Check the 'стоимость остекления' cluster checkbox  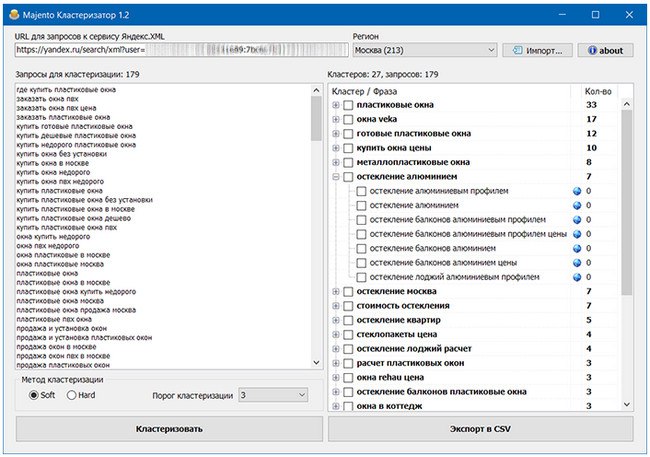(348, 306)
